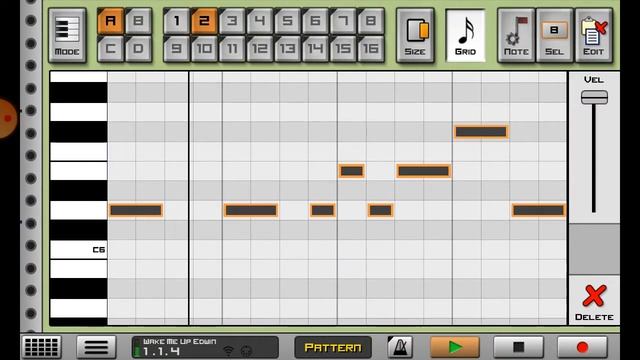Viewport: 640px width, 360px height.
Task: Adjust the Vel velocity slider handle
Action: (x=594, y=98)
